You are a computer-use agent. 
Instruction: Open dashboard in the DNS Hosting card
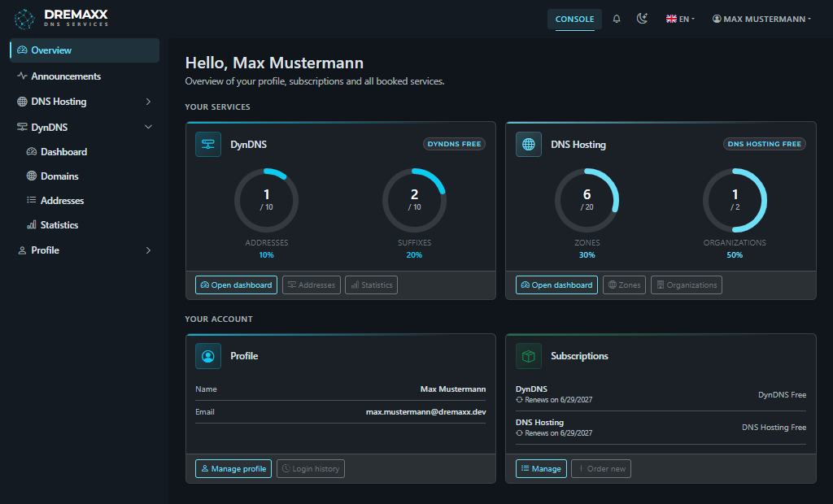coord(556,285)
